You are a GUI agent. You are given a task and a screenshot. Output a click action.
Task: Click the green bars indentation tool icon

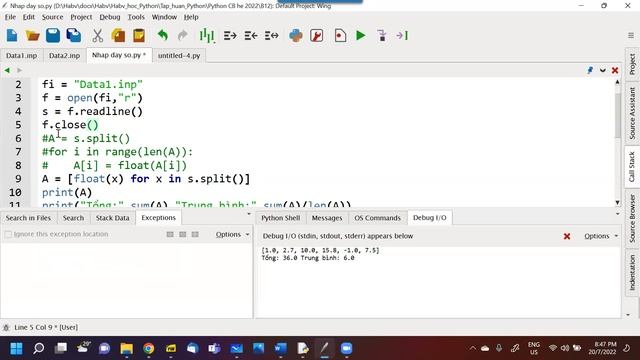[x=207, y=36]
